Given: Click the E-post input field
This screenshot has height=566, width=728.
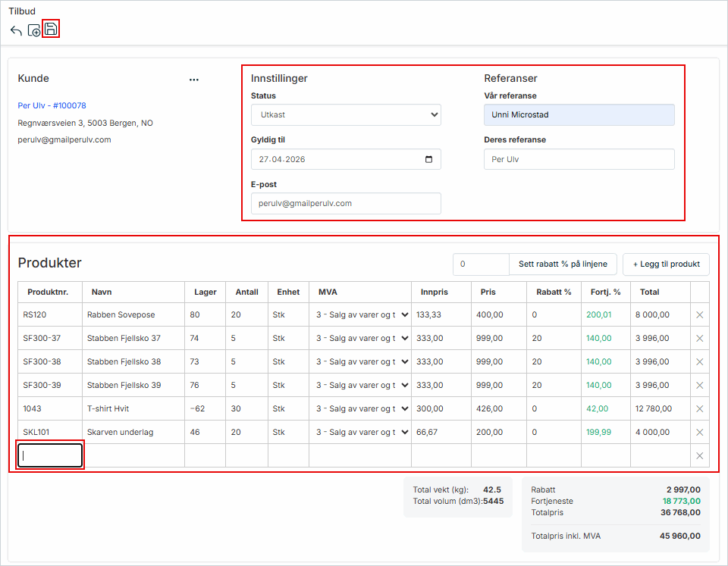Looking at the screenshot, I should click(x=346, y=204).
